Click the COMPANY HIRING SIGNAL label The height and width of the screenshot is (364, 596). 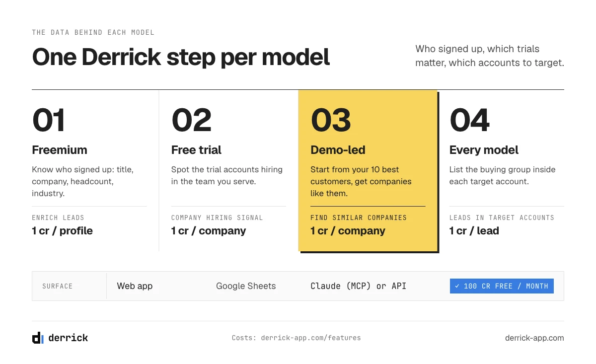(217, 218)
